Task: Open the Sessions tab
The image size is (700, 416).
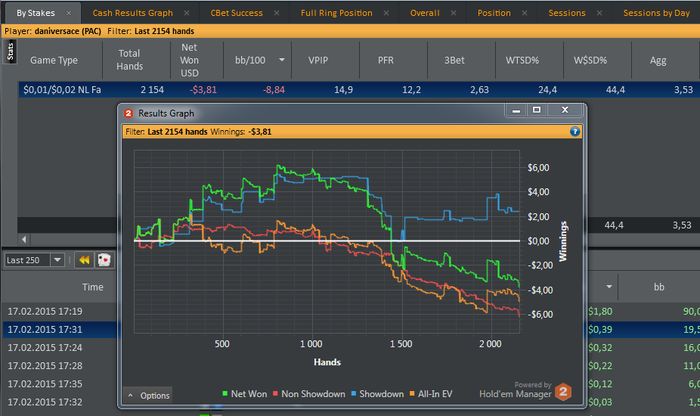Action: pyautogui.click(x=567, y=13)
